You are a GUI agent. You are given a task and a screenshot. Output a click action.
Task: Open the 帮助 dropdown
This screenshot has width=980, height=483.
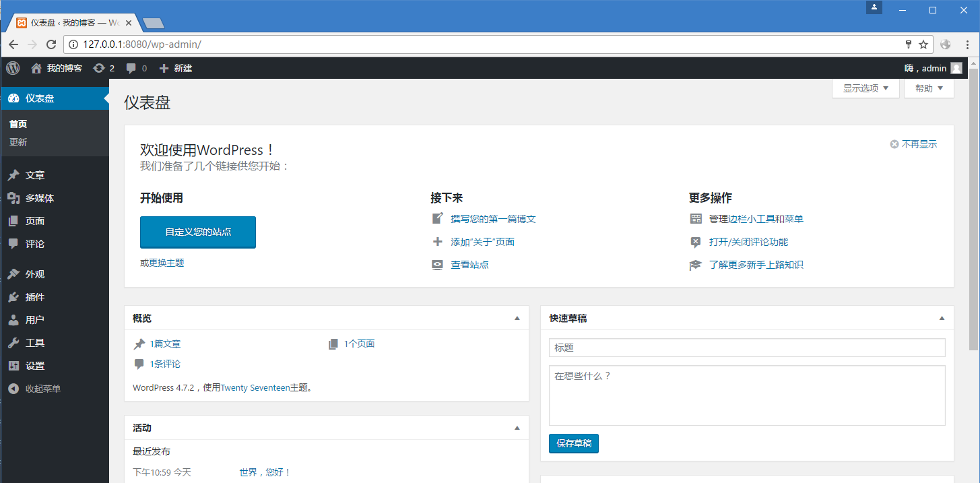click(928, 88)
